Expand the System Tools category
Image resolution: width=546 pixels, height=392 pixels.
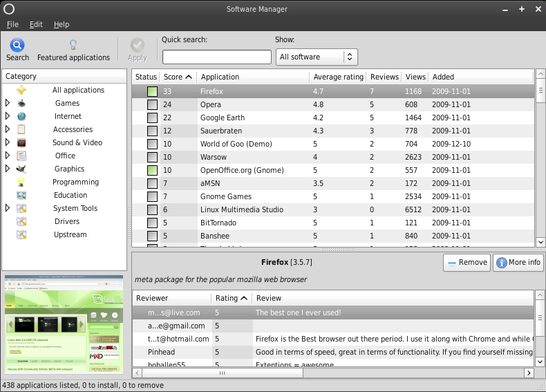point(8,208)
